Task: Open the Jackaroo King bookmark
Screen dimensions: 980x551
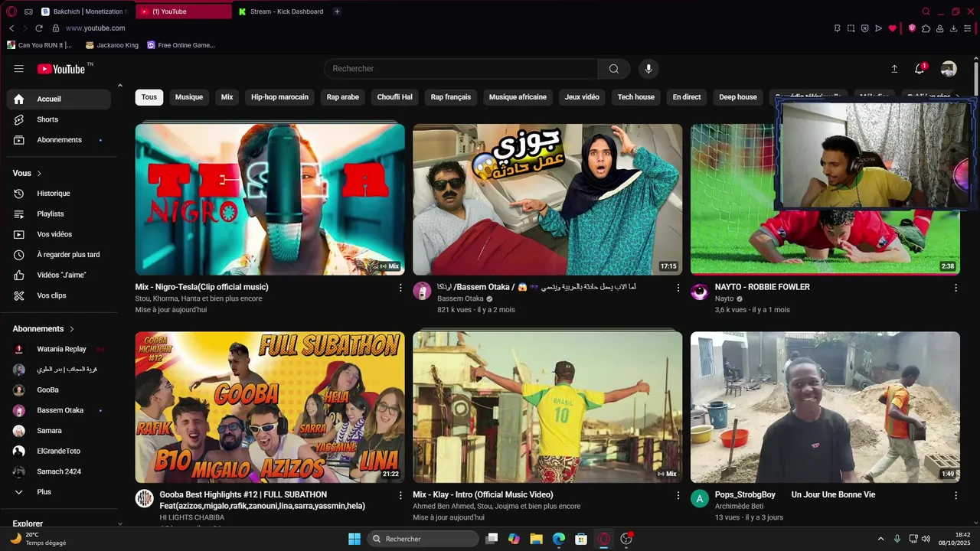Action: [112, 45]
